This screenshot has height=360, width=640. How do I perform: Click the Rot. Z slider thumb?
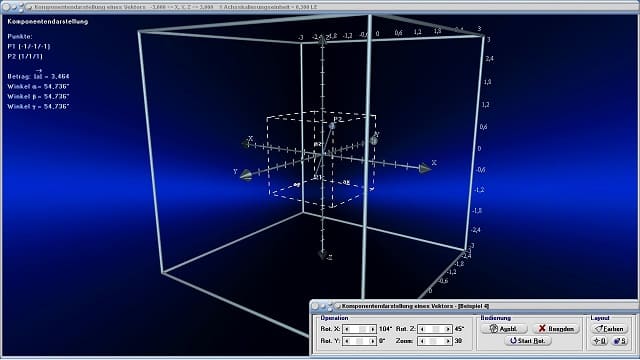point(436,329)
